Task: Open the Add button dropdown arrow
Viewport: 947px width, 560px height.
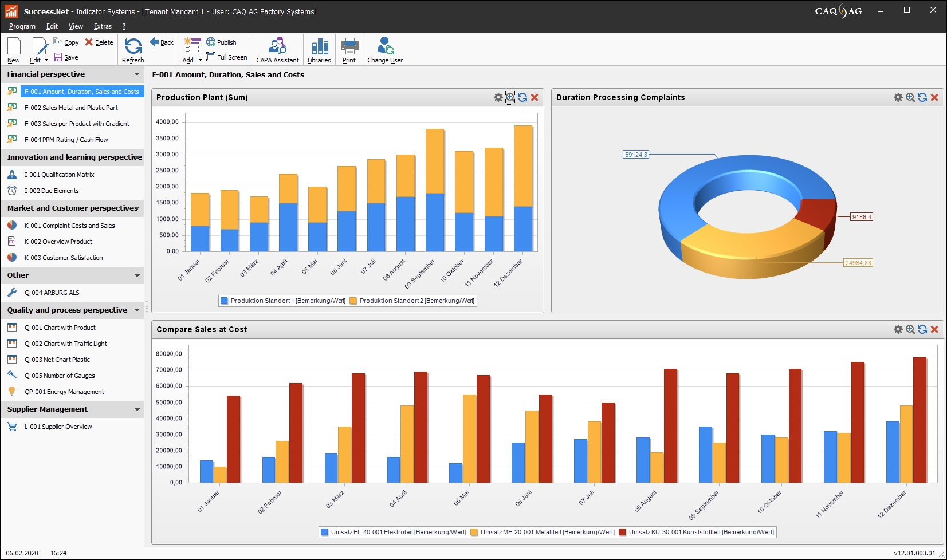Action: (200, 60)
